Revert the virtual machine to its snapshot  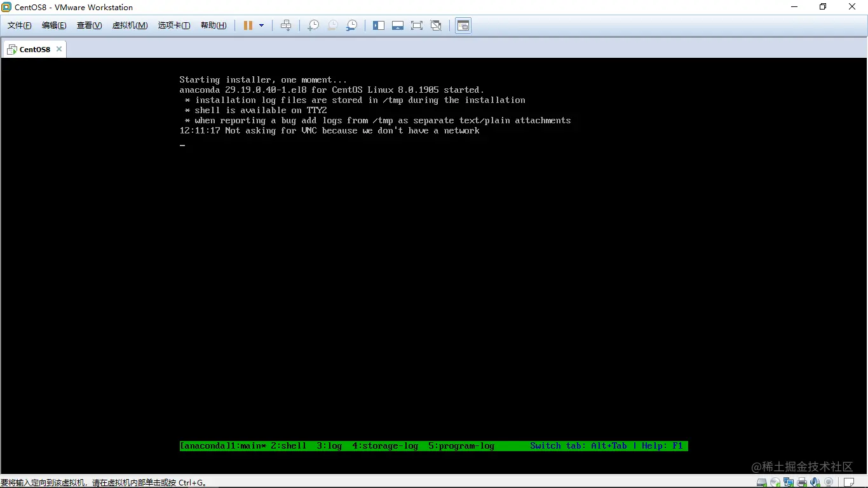(332, 25)
